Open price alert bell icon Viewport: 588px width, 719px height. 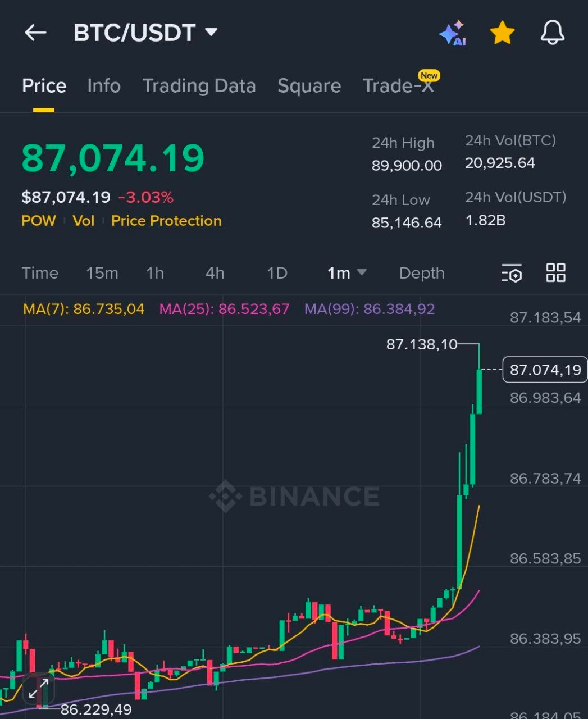point(552,33)
